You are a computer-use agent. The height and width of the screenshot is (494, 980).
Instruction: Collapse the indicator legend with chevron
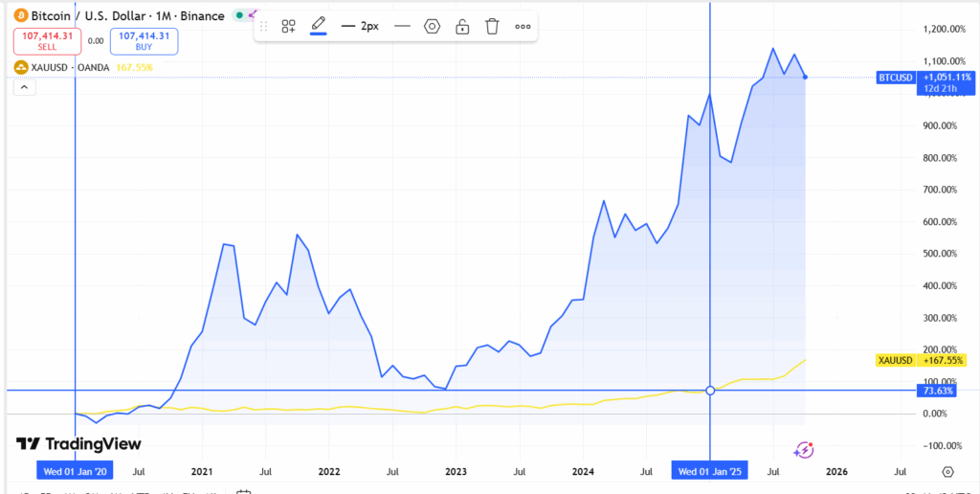coord(25,87)
